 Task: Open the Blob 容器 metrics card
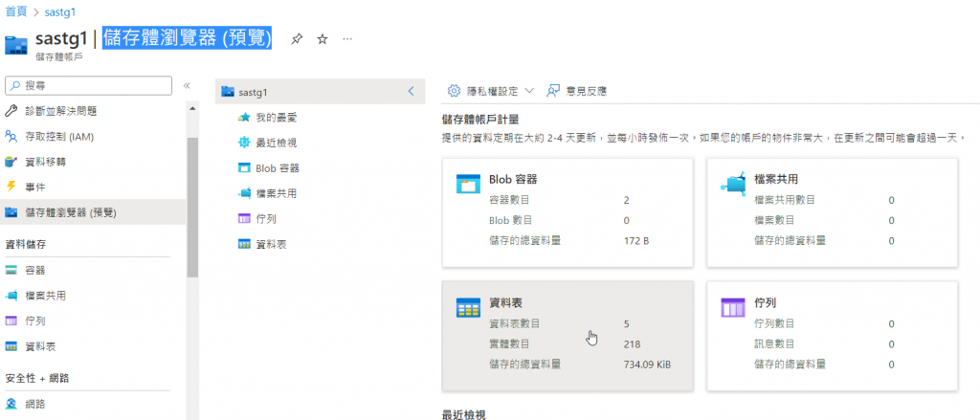point(568,212)
